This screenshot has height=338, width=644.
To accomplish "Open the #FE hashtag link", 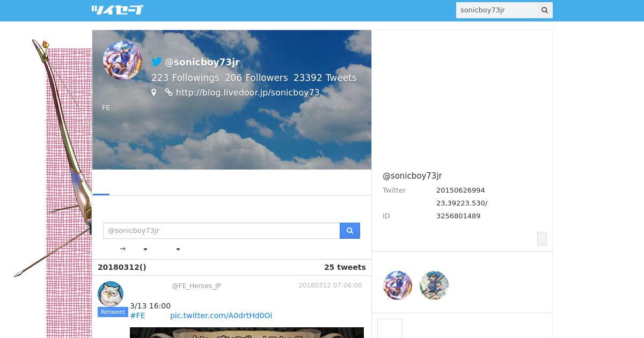I will click(x=137, y=315).
